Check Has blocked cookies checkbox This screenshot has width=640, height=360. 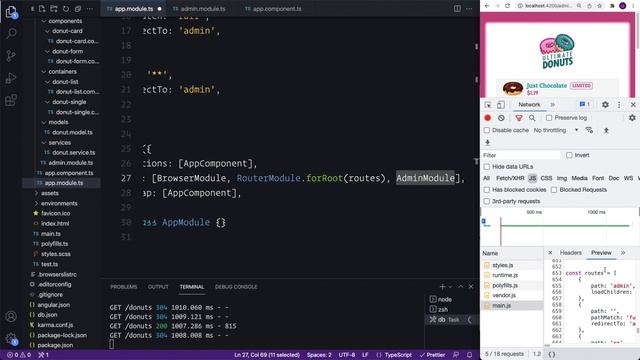[487, 190]
